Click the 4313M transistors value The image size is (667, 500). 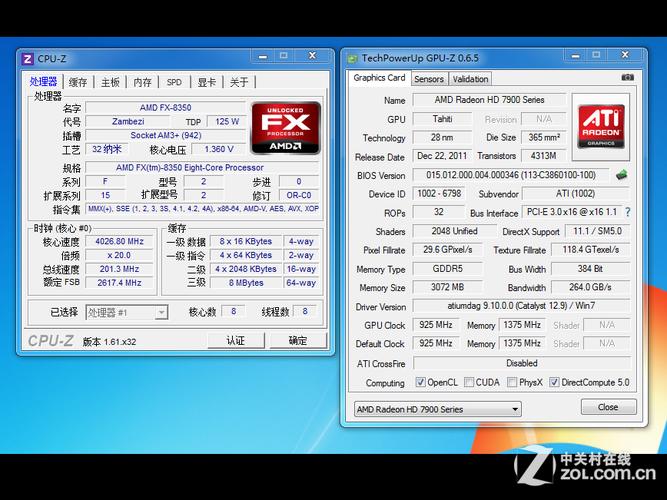544,156
